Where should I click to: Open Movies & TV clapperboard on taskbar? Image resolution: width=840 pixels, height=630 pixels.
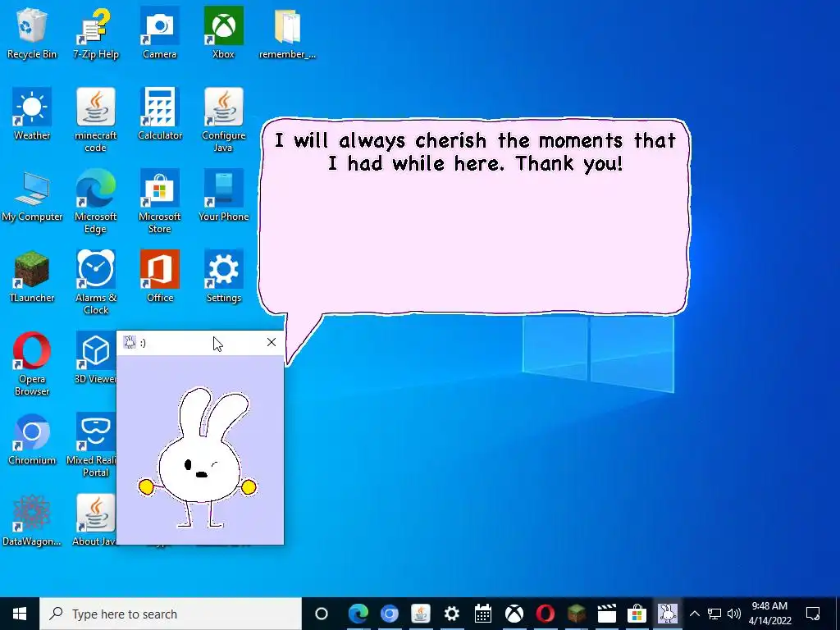click(606, 614)
